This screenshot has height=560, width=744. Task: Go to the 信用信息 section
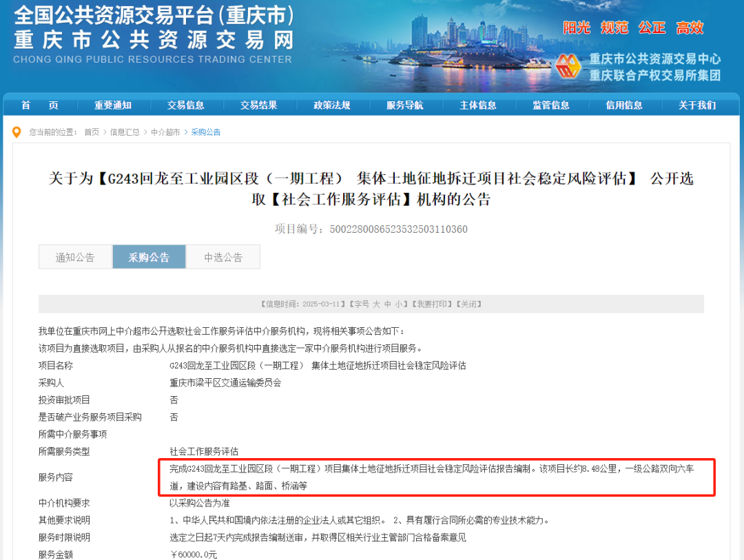coord(624,105)
